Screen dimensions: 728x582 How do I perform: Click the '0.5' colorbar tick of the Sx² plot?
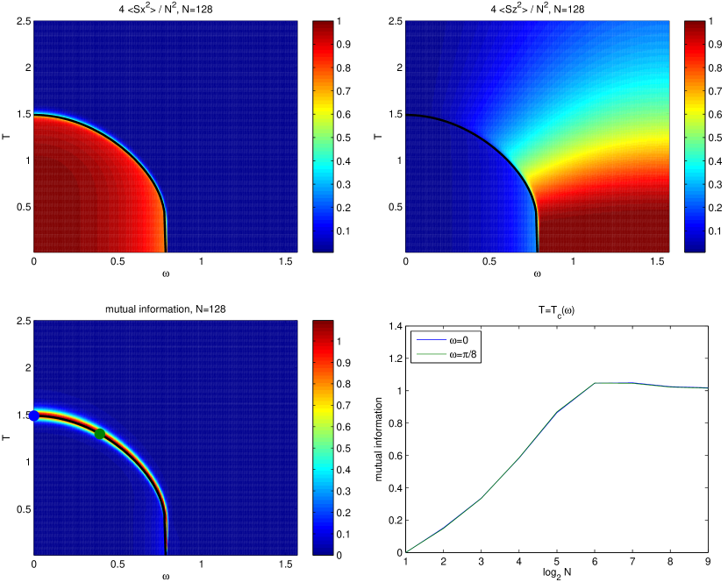344,138
